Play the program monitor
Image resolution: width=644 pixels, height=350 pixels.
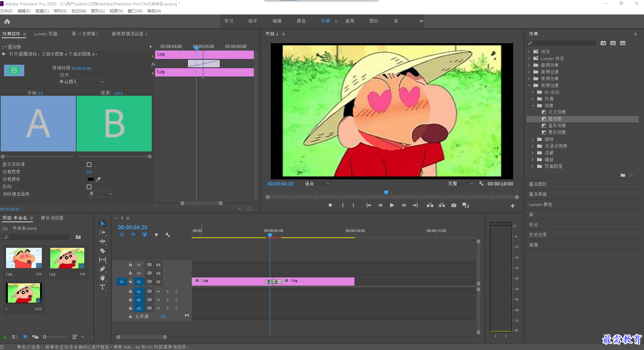[x=392, y=205]
